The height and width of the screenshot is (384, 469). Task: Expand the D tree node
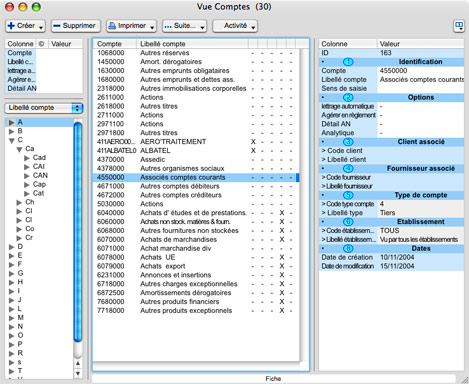click(11, 247)
